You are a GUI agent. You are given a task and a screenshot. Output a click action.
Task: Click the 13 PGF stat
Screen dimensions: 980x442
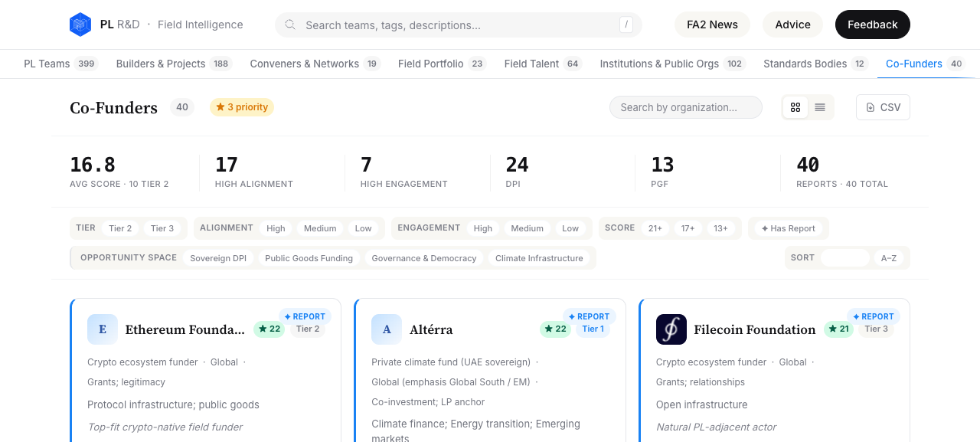click(x=663, y=172)
